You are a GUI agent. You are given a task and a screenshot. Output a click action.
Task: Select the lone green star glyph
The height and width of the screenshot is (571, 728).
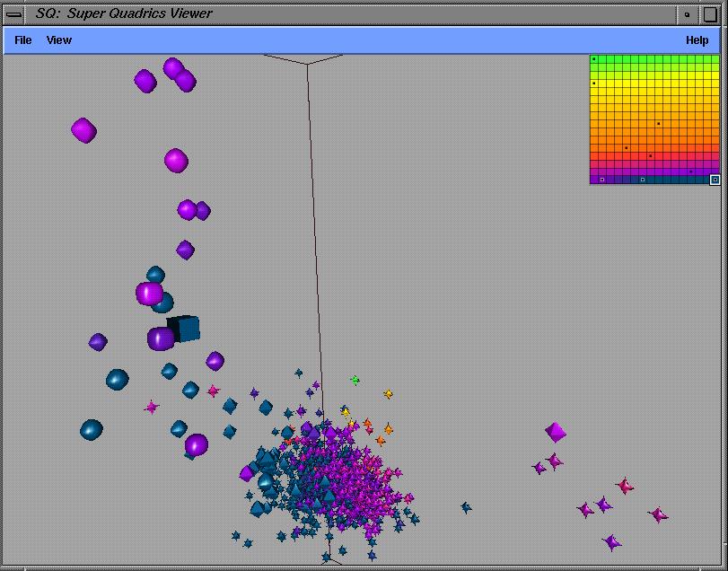[355, 381]
